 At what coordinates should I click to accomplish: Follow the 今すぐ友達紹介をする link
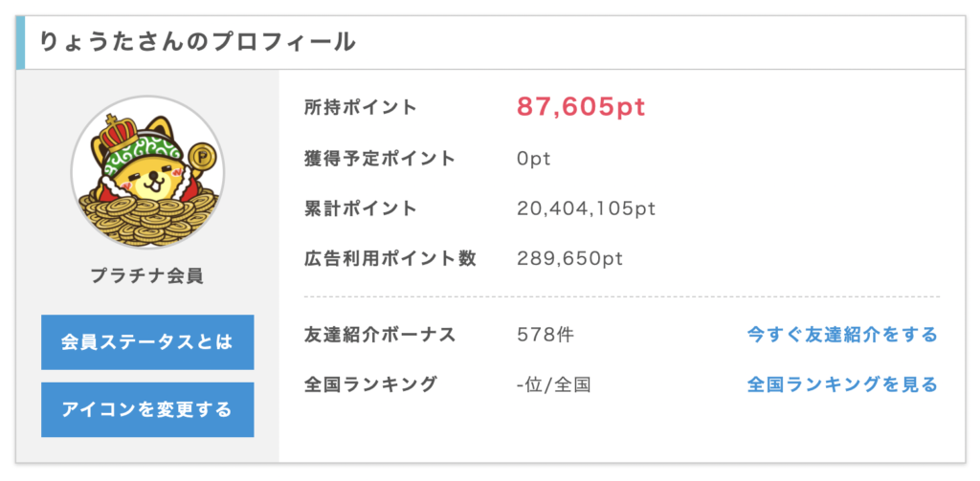tap(842, 335)
